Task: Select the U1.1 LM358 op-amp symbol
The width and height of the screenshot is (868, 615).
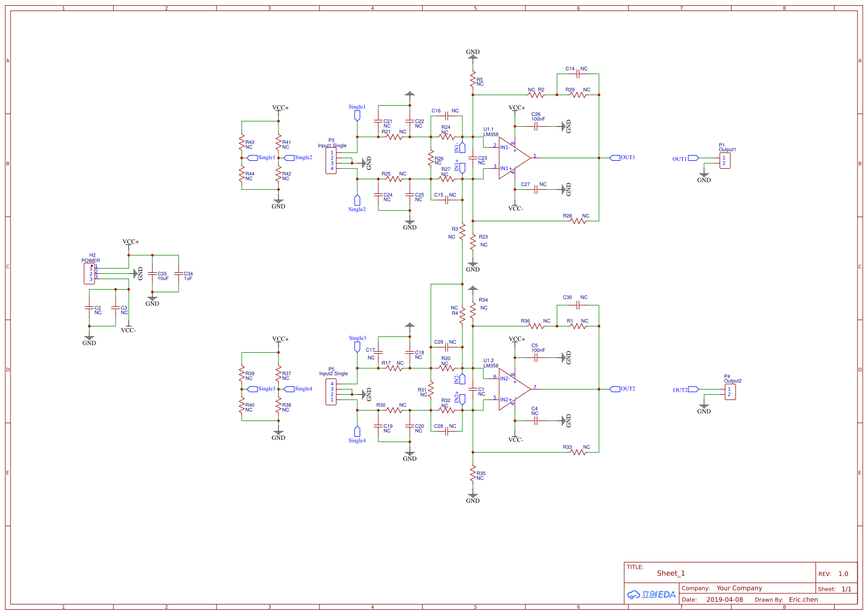Action: click(514, 158)
